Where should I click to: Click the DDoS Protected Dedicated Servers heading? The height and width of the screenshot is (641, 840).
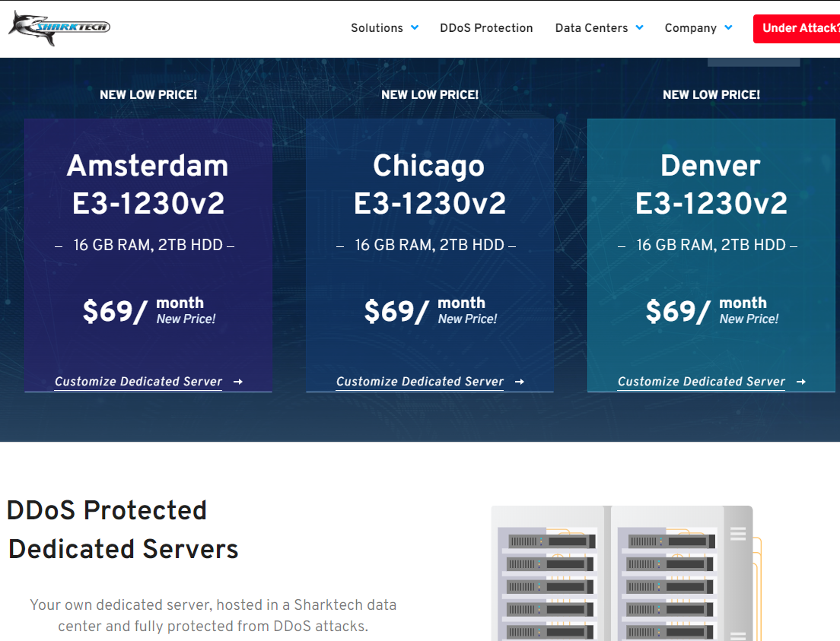(x=122, y=529)
